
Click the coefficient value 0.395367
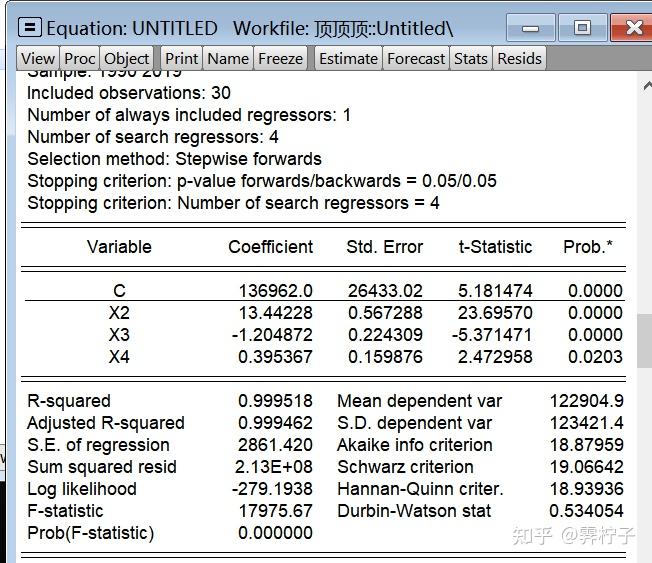pyautogui.click(x=275, y=357)
